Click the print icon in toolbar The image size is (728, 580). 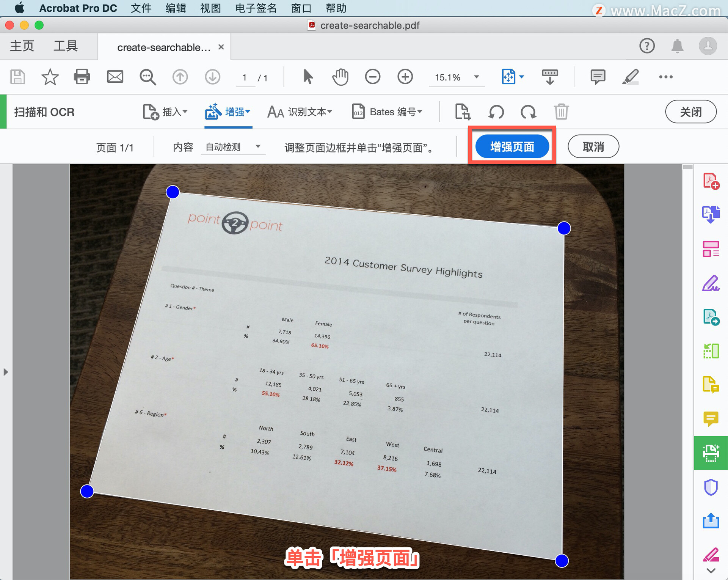(x=82, y=77)
